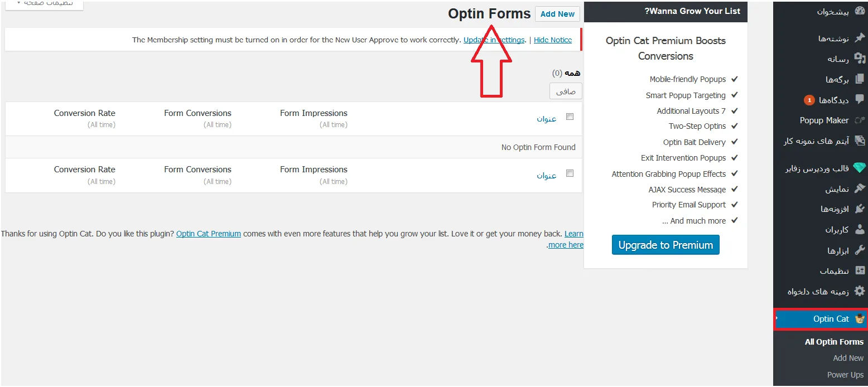Viewport: 868px width, 387px height.
Task: Follow the Update in settings link
Action: tap(494, 40)
